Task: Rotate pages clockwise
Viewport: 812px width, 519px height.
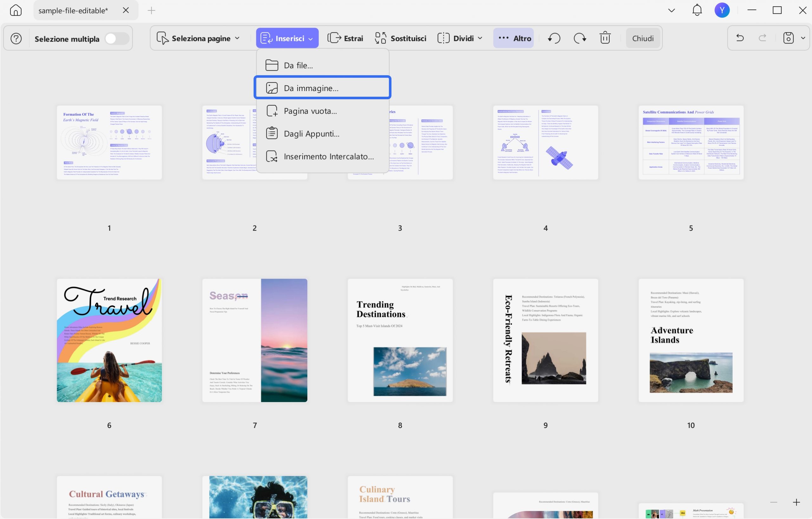Action: [x=580, y=38]
